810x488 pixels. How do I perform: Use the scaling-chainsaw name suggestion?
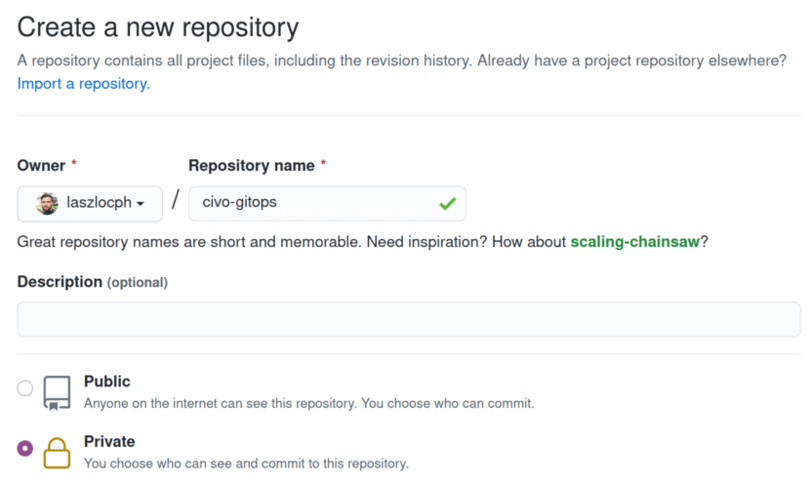tap(635, 242)
